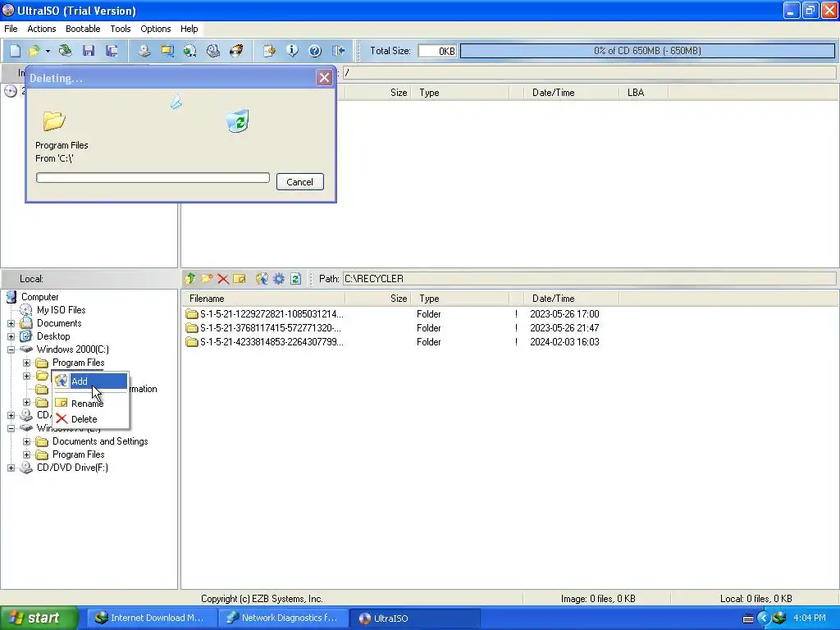Create a new image with the blank page icon
The height and width of the screenshot is (630, 840).
tap(15, 51)
